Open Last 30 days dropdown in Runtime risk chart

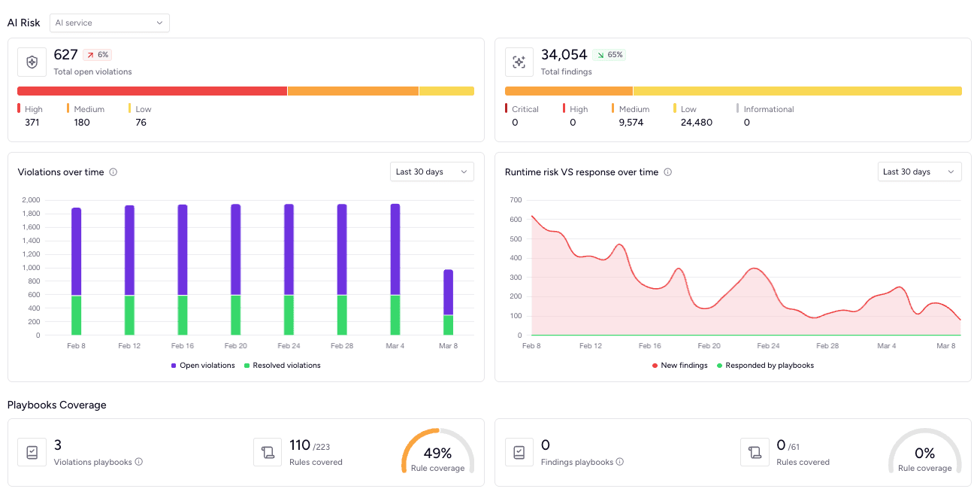point(920,172)
